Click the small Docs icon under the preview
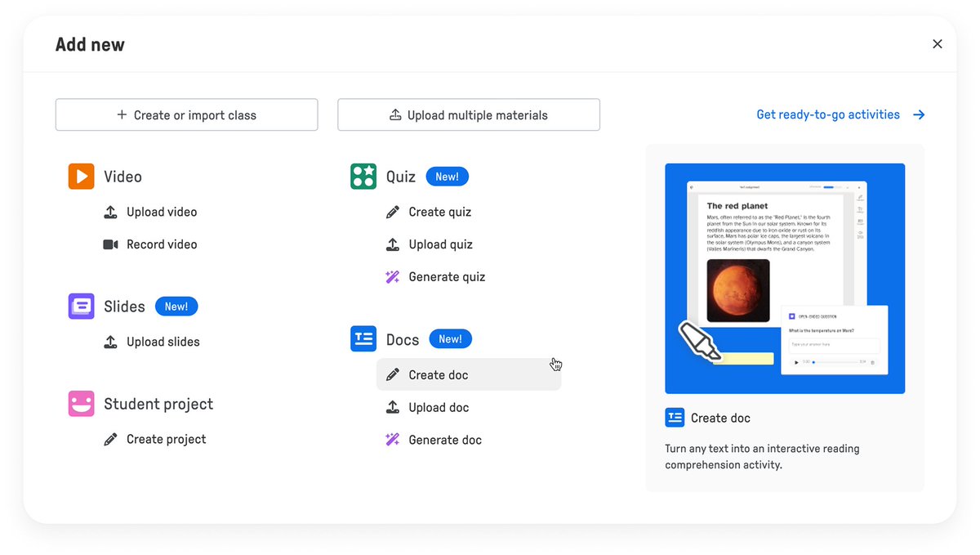Screen dimensions: 980x555 pos(675,418)
